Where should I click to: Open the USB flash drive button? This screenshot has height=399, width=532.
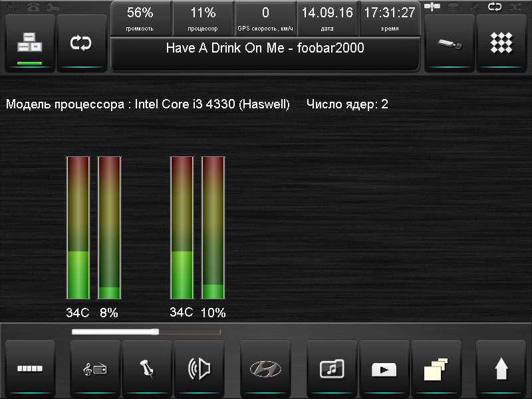(449, 43)
